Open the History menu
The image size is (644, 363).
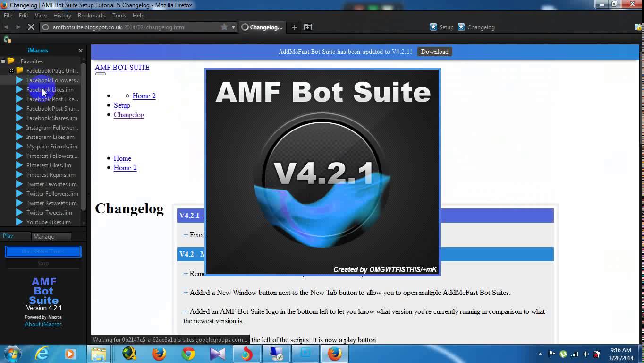coord(62,16)
